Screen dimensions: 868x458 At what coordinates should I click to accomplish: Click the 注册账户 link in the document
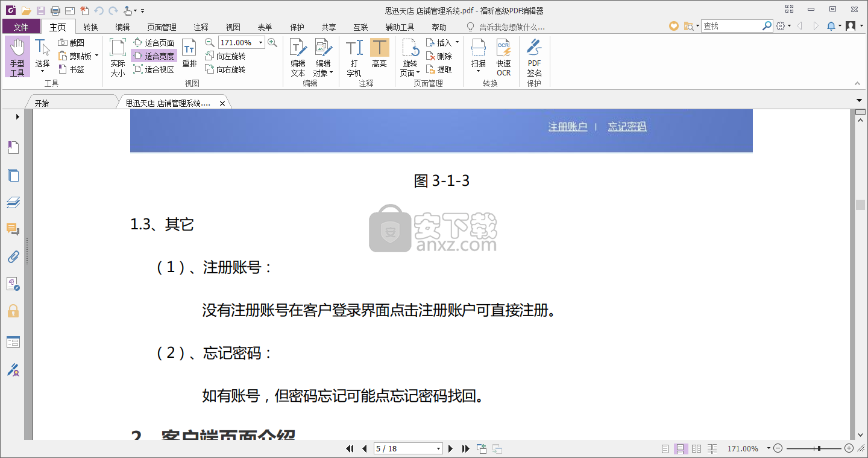(x=568, y=127)
